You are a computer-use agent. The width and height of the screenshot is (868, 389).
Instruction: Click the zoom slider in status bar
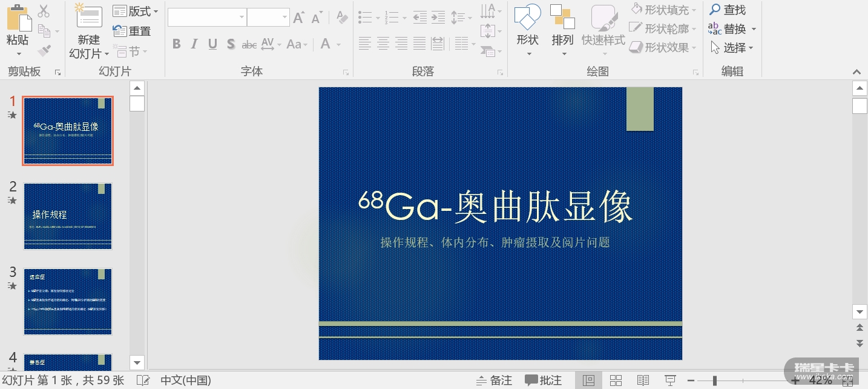[x=715, y=381]
